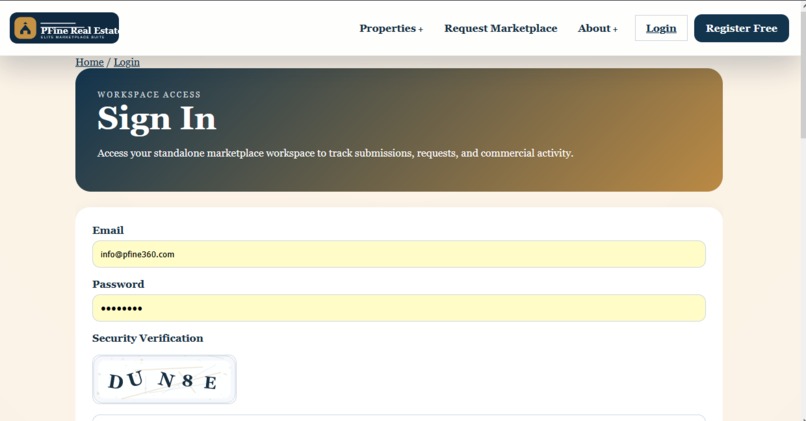
Task: Focus the Email input field
Action: (x=399, y=254)
